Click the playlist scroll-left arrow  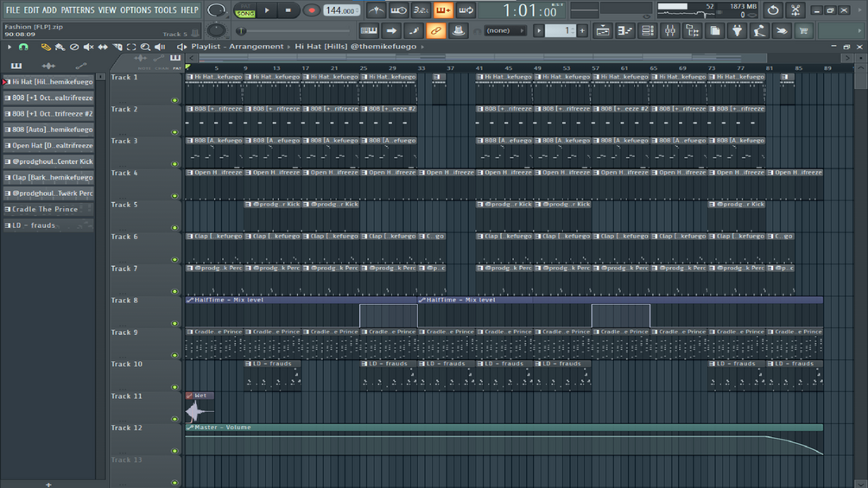point(192,58)
